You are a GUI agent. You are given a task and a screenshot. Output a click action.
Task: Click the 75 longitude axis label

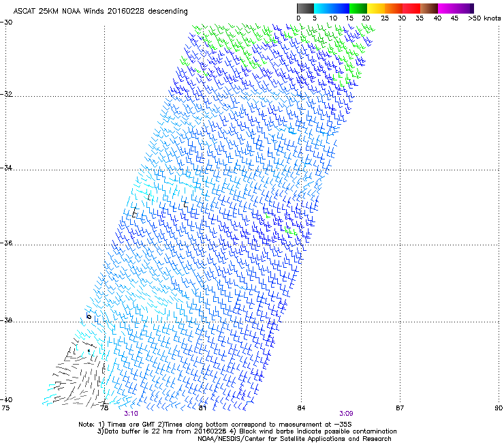[5, 408]
